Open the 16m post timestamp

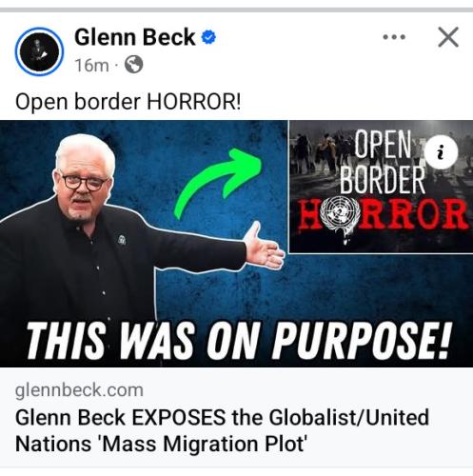tap(91, 66)
